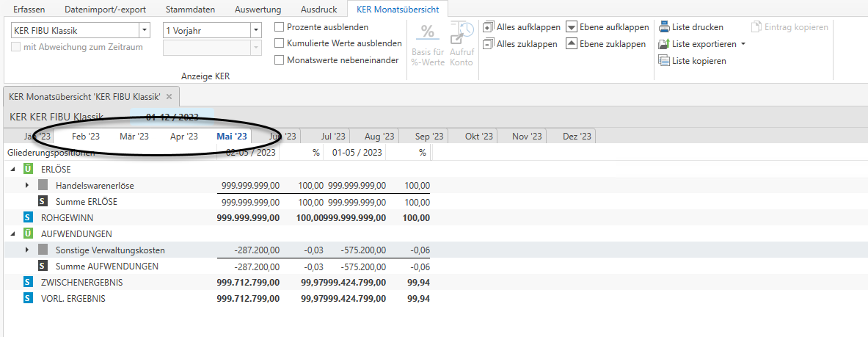The width and height of the screenshot is (868, 337).
Task: Open the Liste exportieren menu
Action: pos(743,44)
